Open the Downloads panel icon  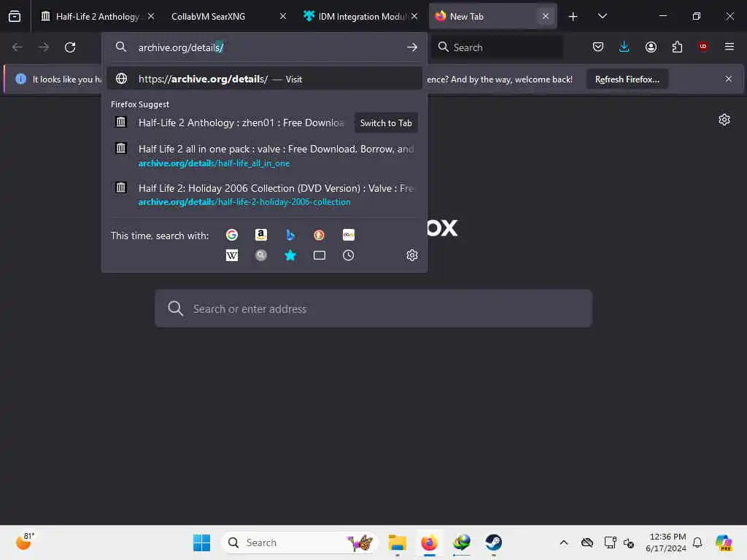624,47
